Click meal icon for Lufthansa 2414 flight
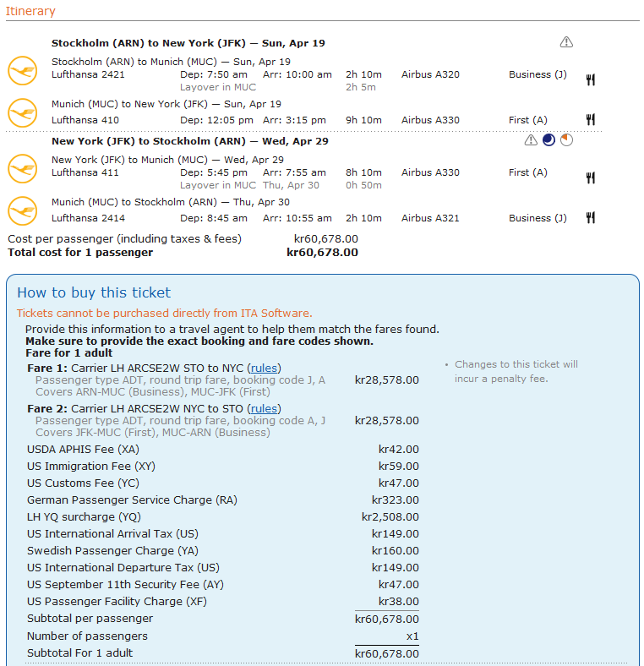The width and height of the screenshot is (644, 666). tap(591, 218)
